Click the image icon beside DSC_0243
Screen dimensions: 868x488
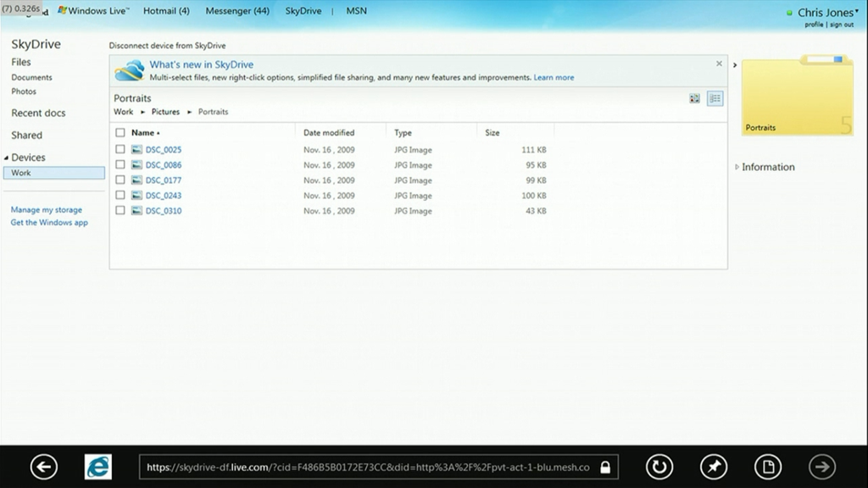click(136, 196)
